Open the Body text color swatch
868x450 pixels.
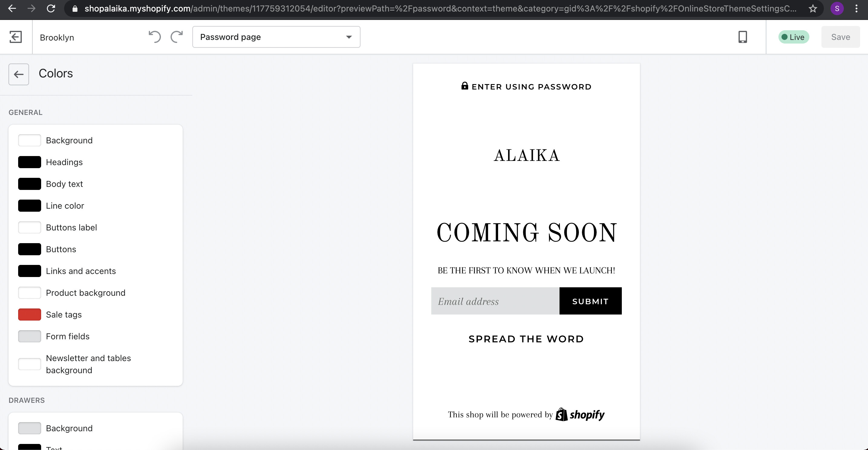[x=30, y=184]
